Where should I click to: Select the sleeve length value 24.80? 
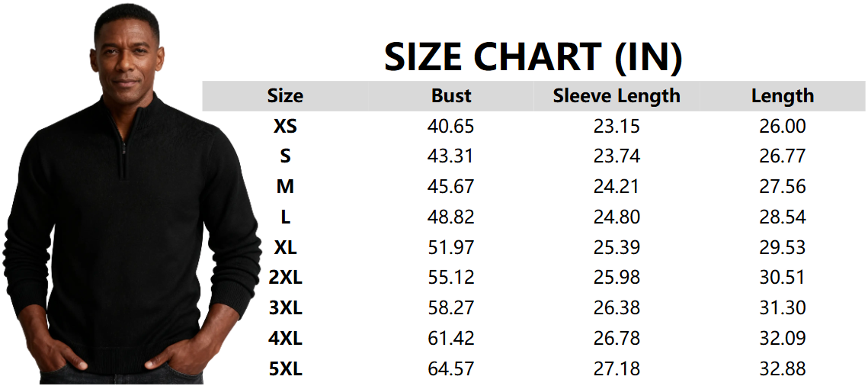point(617,217)
